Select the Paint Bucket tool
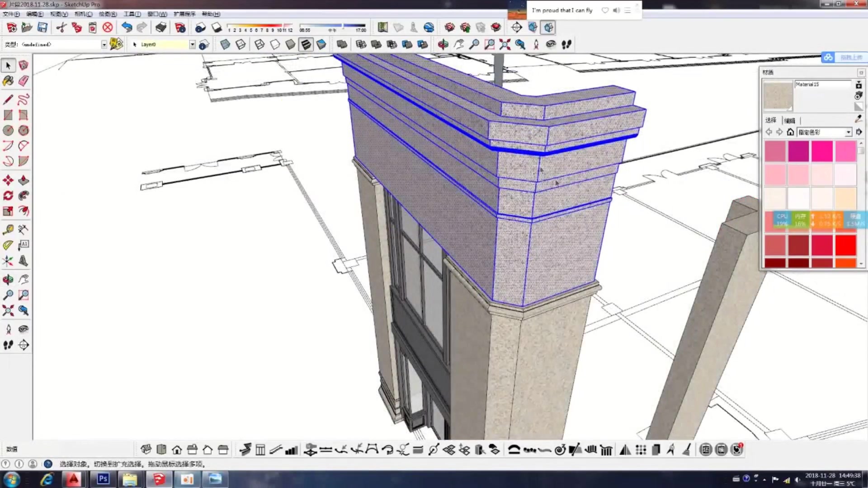Viewport: 868px width, 488px height. click(8, 80)
